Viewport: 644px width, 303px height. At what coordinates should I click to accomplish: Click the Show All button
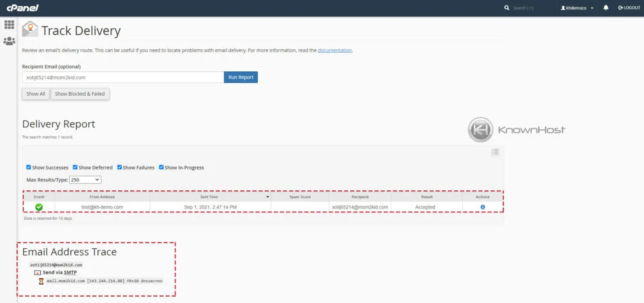pyautogui.click(x=36, y=94)
